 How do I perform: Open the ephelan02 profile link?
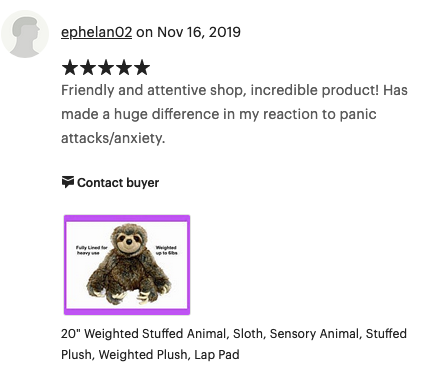[96, 32]
